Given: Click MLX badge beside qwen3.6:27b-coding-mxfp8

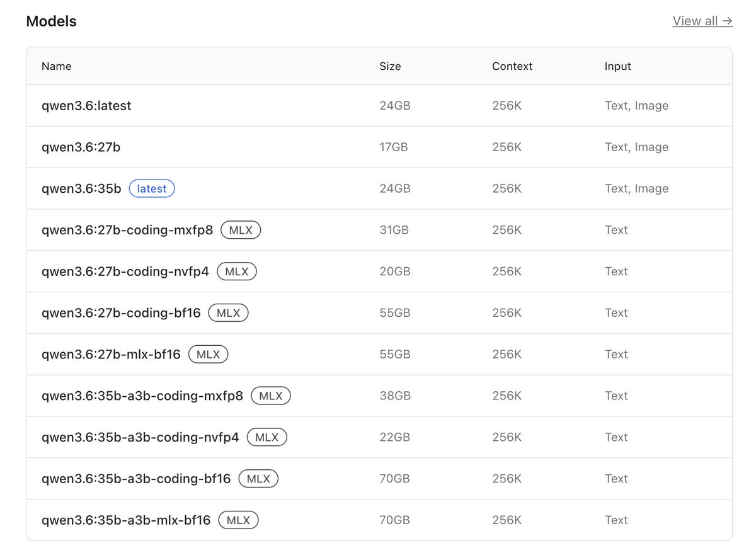Looking at the screenshot, I should click(241, 230).
